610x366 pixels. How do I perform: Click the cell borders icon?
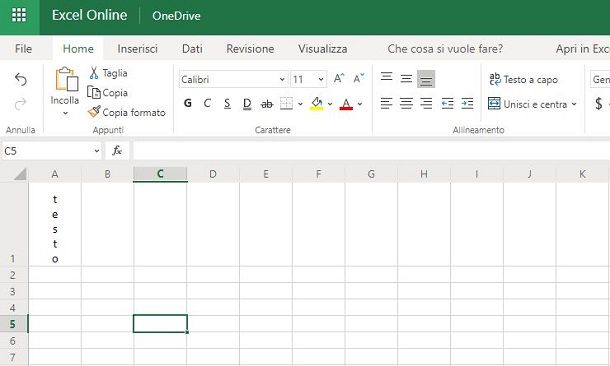pyautogui.click(x=286, y=103)
